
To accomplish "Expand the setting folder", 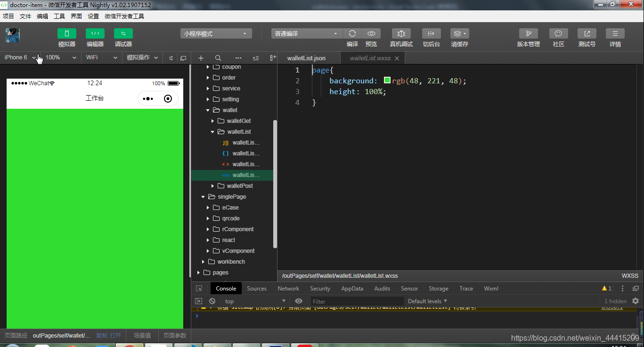I will click(x=208, y=99).
